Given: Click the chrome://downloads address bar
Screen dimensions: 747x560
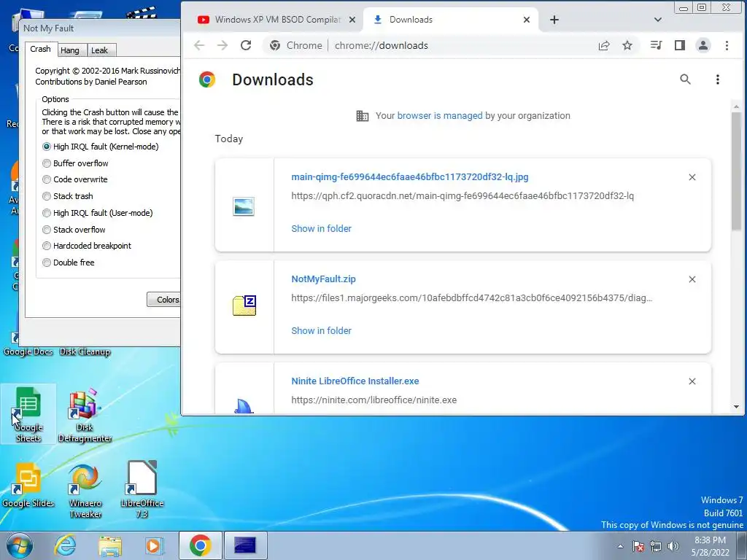Looking at the screenshot, I should [429, 45].
